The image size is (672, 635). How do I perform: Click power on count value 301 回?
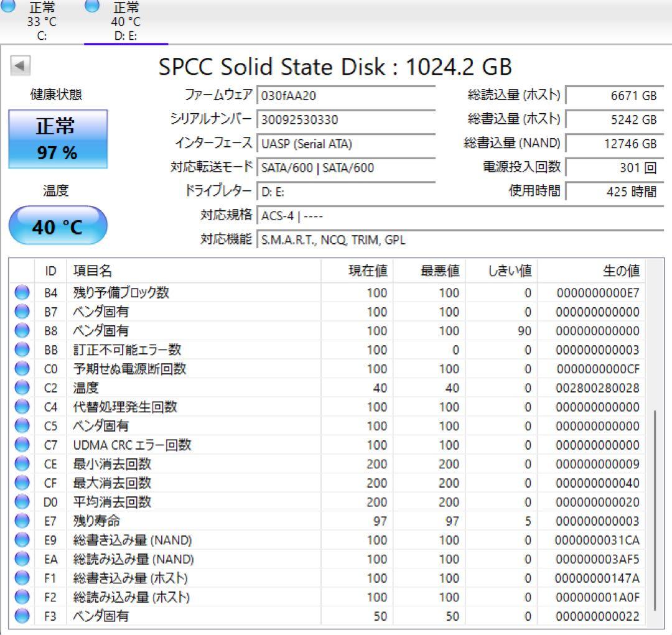[615, 167]
